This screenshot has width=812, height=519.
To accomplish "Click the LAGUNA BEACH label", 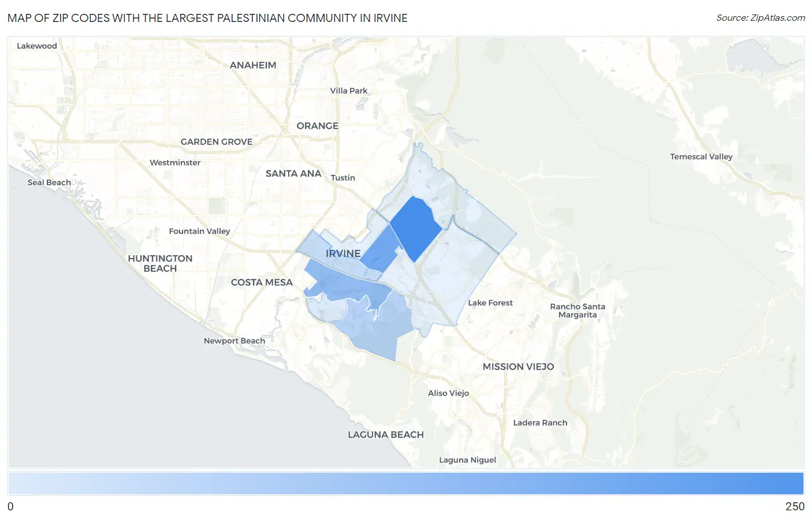I will tap(386, 435).
